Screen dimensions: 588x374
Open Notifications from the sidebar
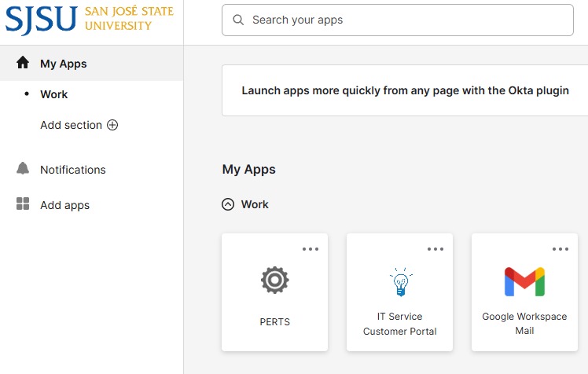point(72,170)
